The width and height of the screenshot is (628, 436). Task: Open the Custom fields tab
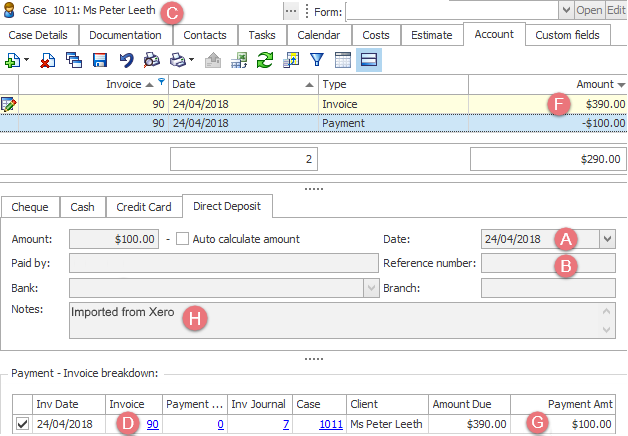pyautogui.click(x=568, y=35)
